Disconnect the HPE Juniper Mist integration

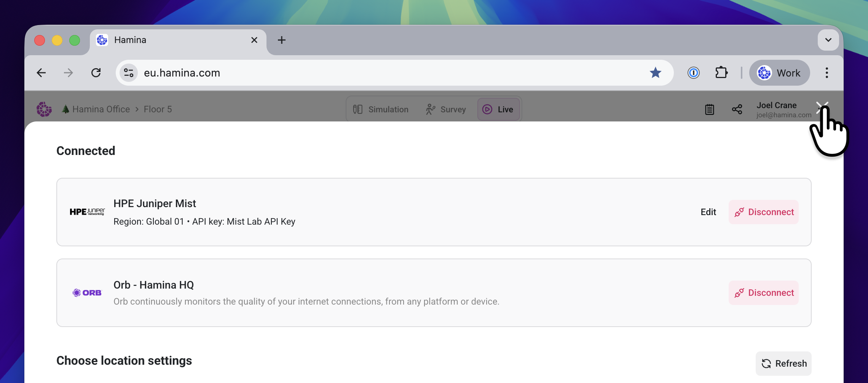coord(764,212)
